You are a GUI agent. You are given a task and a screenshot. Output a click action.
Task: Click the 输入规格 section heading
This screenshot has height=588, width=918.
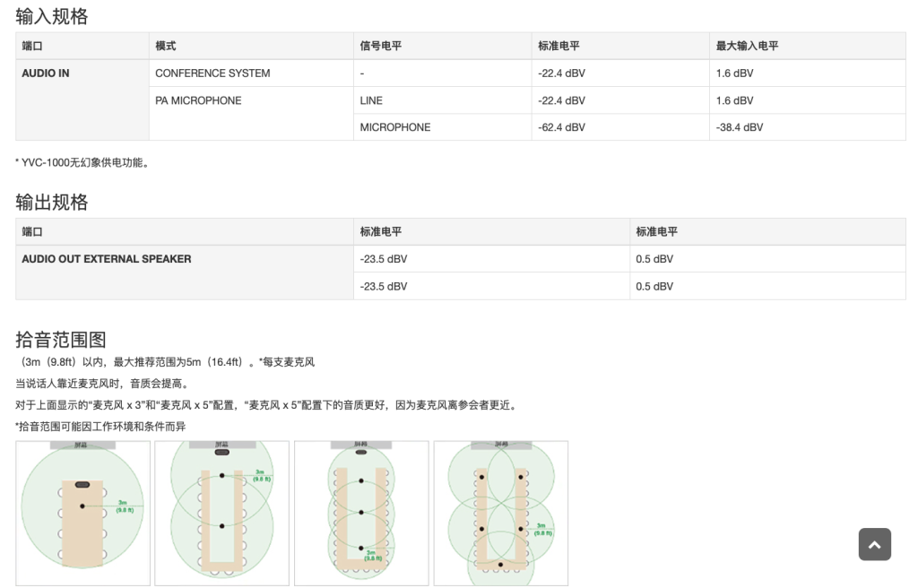(x=50, y=15)
